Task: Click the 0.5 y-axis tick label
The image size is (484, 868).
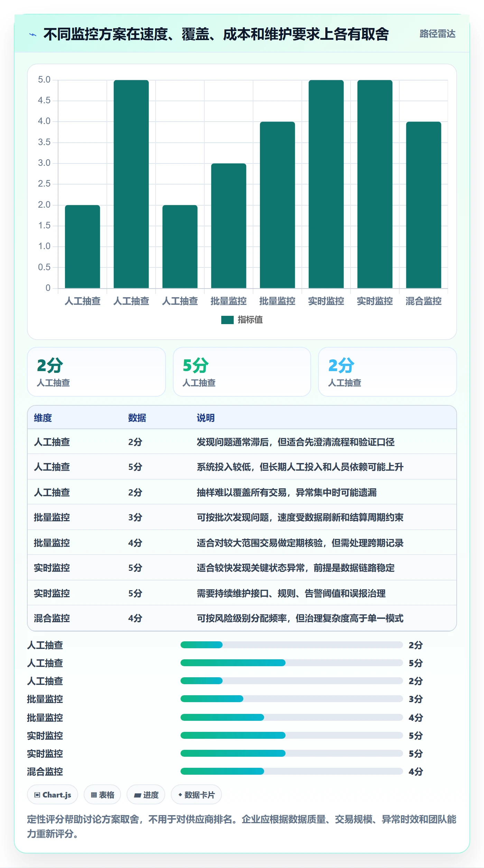Action: click(44, 267)
